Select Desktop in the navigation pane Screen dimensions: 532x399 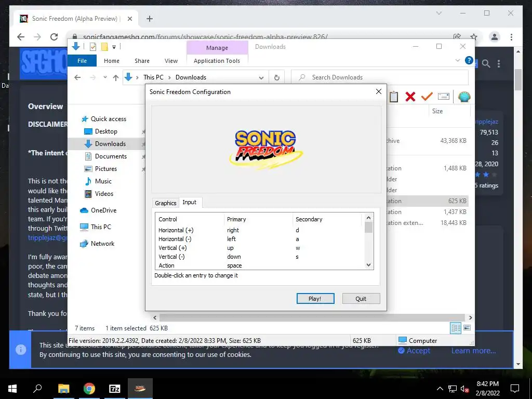click(x=100, y=131)
